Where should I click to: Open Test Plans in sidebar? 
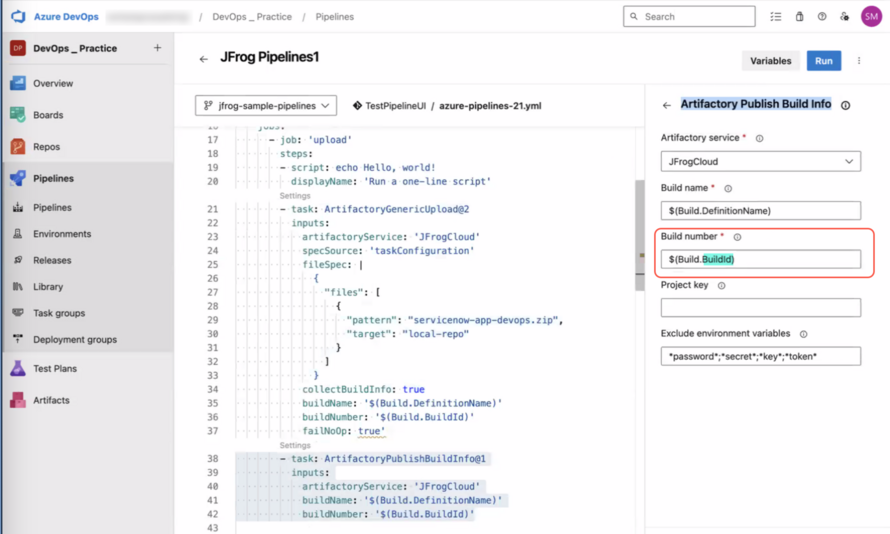54,368
